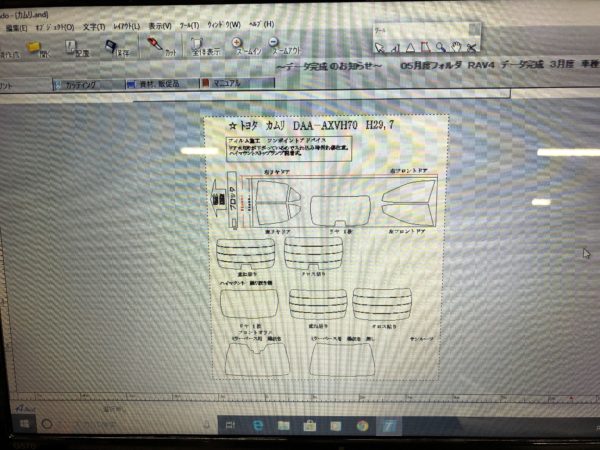Select the magnifier tool in tool palette
The height and width of the screenshot is (450, 600).
(x=441, y=47)
